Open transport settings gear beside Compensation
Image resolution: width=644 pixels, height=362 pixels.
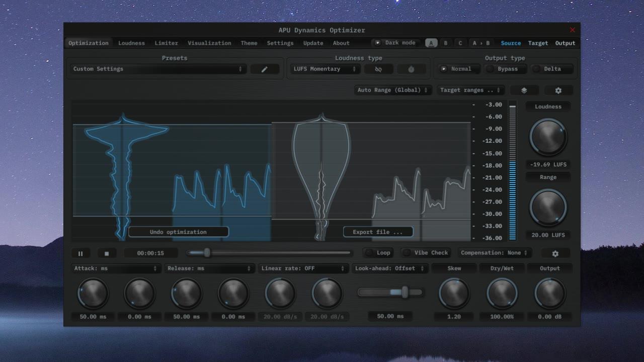point(555,253)
